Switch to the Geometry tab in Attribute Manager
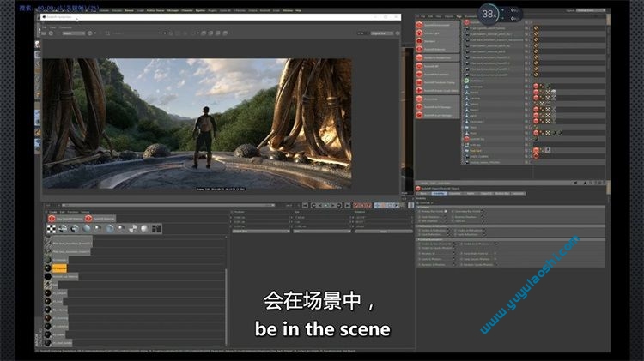Screen dimensions: 644x361 click(454, 193)
